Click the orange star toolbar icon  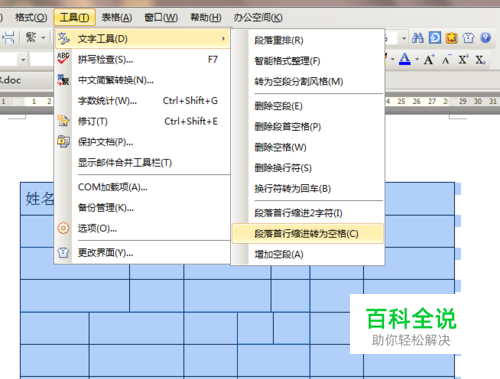pos(452,38)
